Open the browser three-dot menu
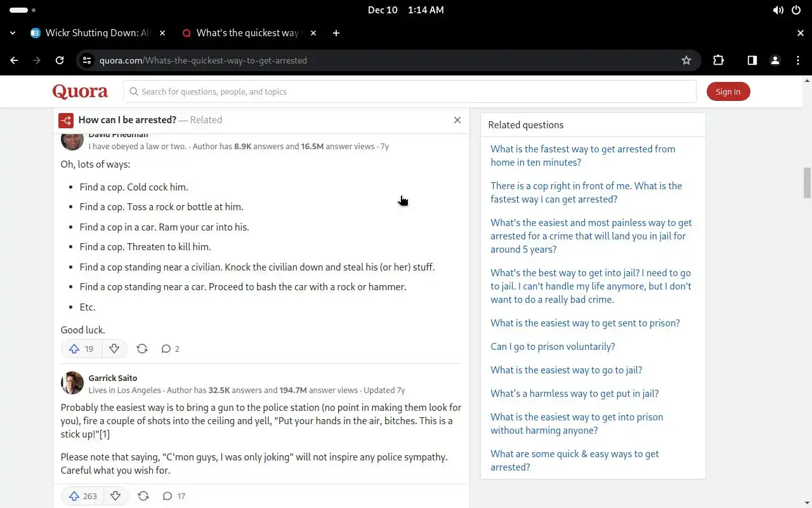 point(798,60)
